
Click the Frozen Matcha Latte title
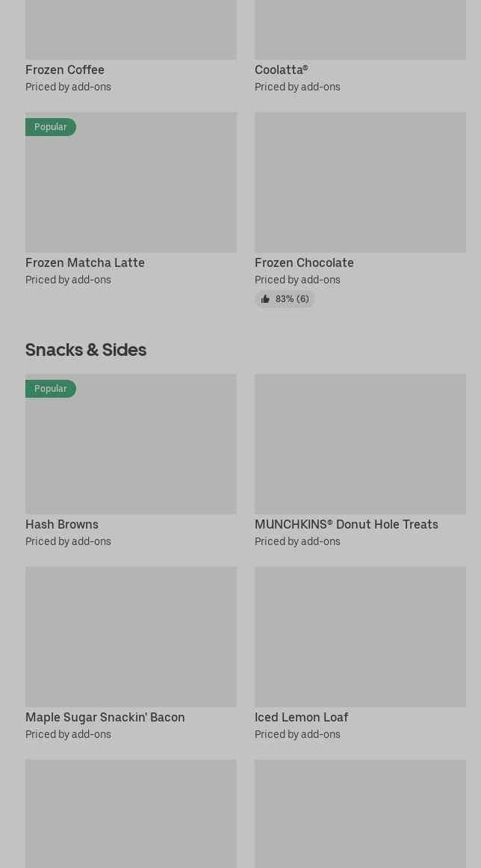click(85, 262)
